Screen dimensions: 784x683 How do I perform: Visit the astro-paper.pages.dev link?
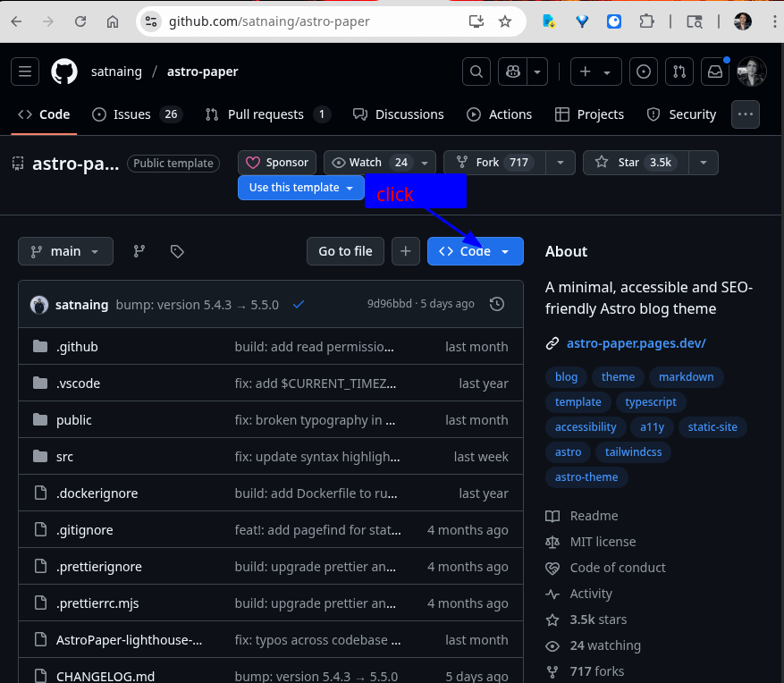pos(636,343)
